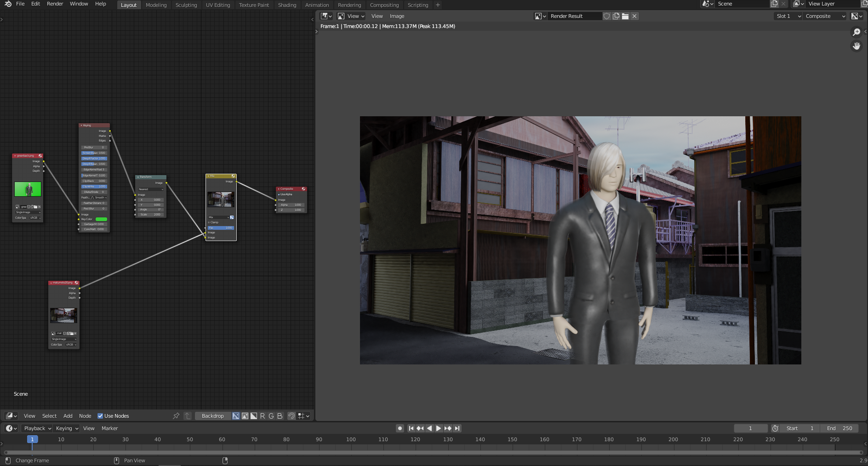868x466 pixels.
Task: Show red channel with R button
Action: pyautogui.click(x=263, y=416)
